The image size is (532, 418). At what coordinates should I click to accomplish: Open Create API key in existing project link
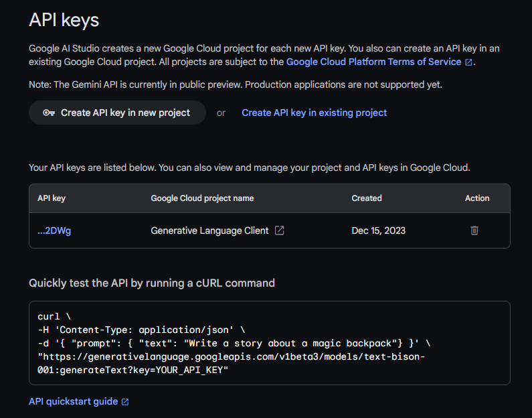tap(314, 113)
